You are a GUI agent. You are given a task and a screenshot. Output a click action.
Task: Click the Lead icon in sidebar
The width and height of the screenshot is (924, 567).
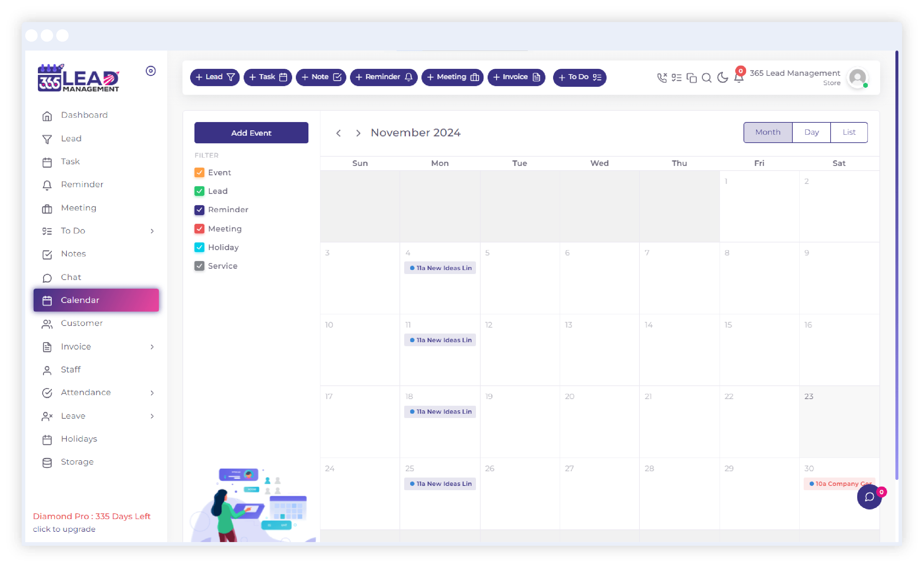46,139
